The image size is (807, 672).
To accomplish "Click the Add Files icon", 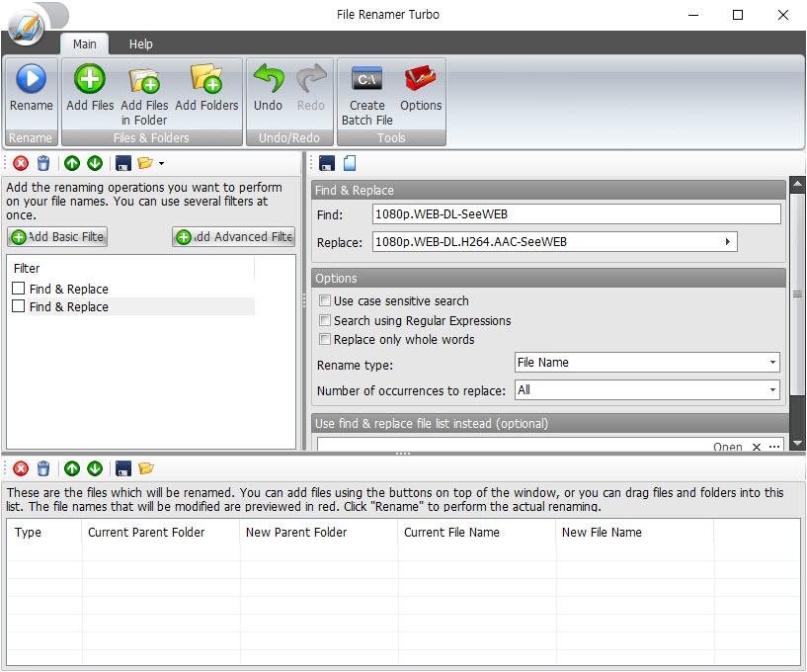I will tap(88, 79).
